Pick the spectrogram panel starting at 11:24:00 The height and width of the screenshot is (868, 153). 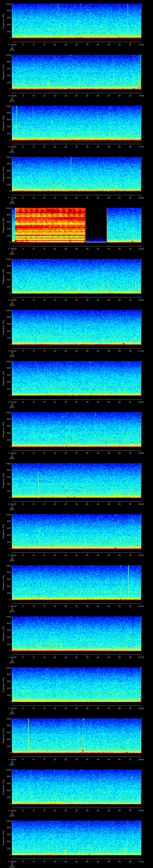(x=76, y=531)
